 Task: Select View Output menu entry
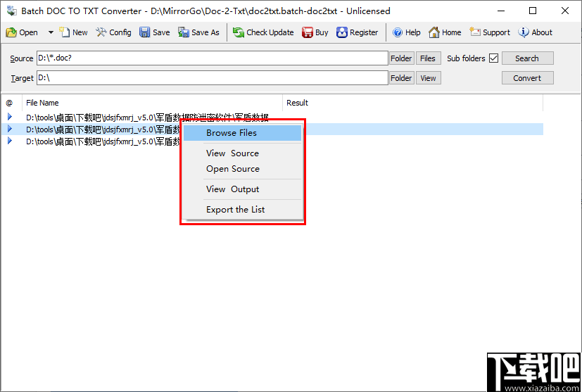coord(242,189)
